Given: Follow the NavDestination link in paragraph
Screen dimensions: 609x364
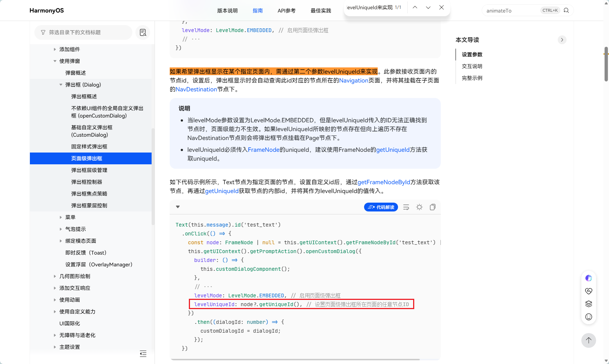Looking at the screenshot, I should 196,89.
